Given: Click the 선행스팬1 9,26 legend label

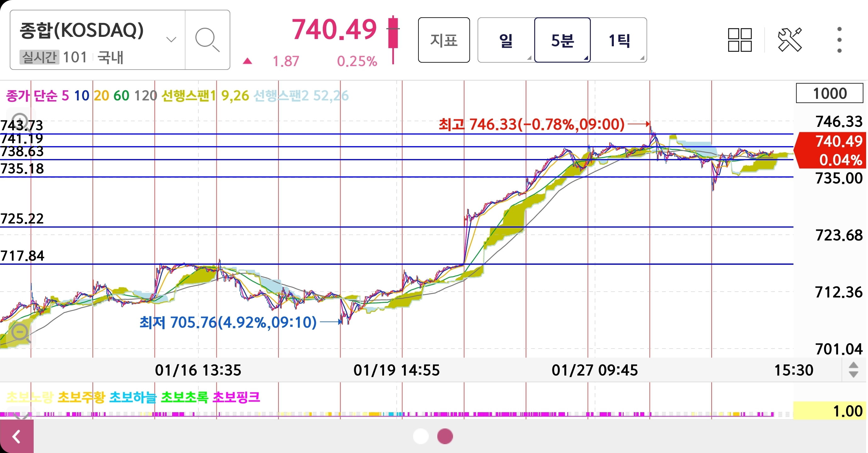Looking at the screenshot, I should pos(205,96).
